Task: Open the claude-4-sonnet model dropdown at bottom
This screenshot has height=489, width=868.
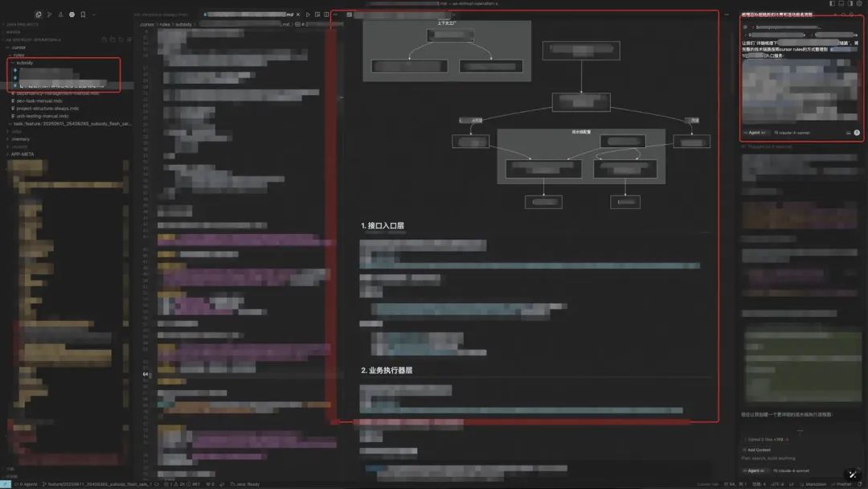Action: tap(792, 471)
